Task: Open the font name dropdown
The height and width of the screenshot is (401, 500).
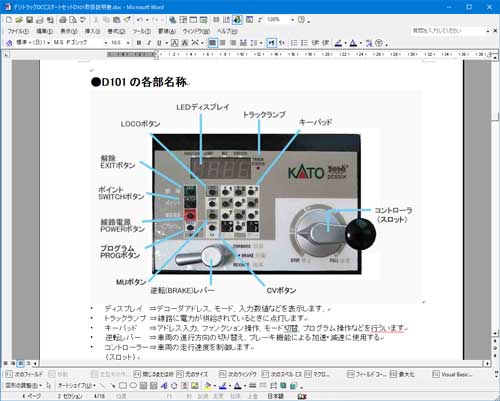Action: (106, 43)
